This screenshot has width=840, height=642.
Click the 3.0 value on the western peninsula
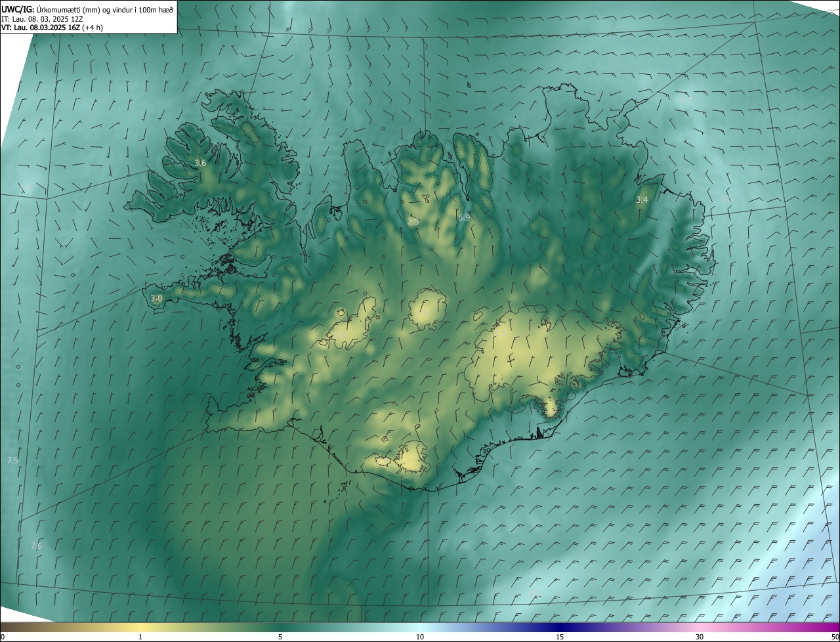click(x=156, y=298)
